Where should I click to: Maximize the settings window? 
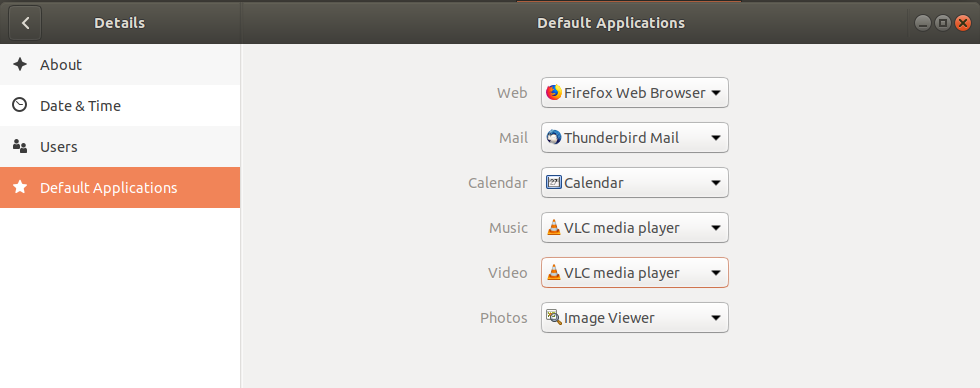pyautogui.click(x=943, y=23)
